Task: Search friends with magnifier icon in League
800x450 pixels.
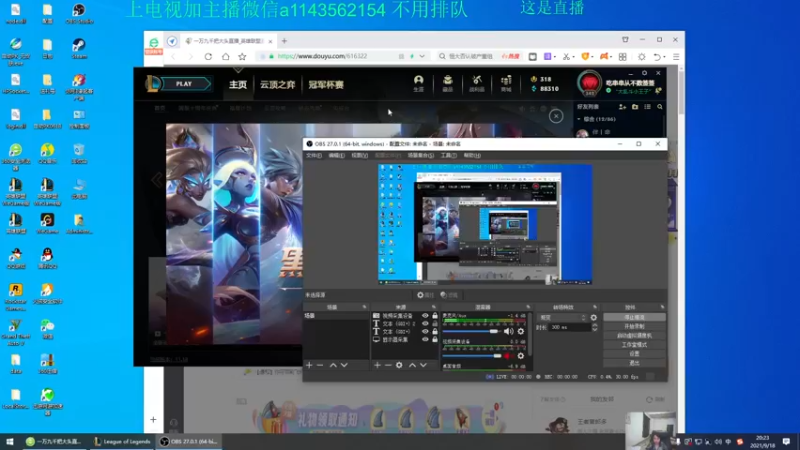Action: coord(660,107)
